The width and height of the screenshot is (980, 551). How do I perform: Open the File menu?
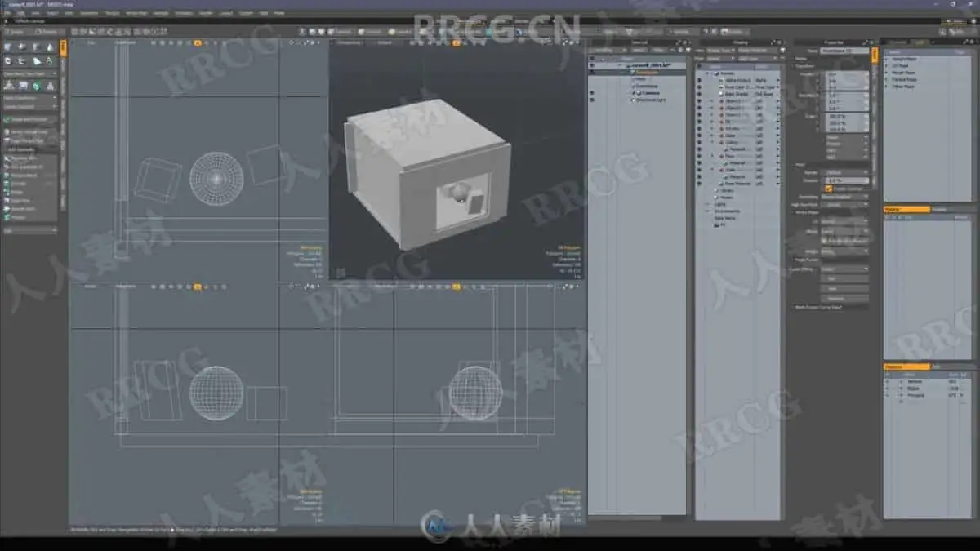[7, 13]
